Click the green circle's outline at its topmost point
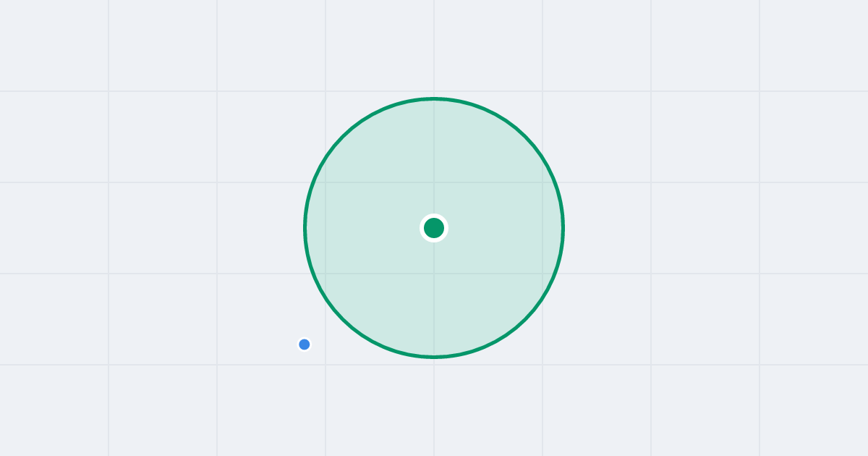This screenshot has width=868, height=456. pyautogui.click(x=434, y=98)
